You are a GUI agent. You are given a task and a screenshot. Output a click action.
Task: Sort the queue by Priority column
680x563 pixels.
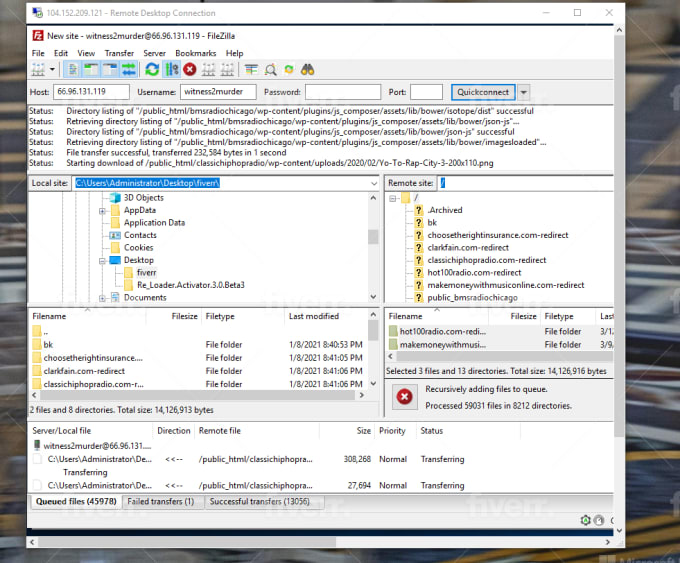coord(392,431)
